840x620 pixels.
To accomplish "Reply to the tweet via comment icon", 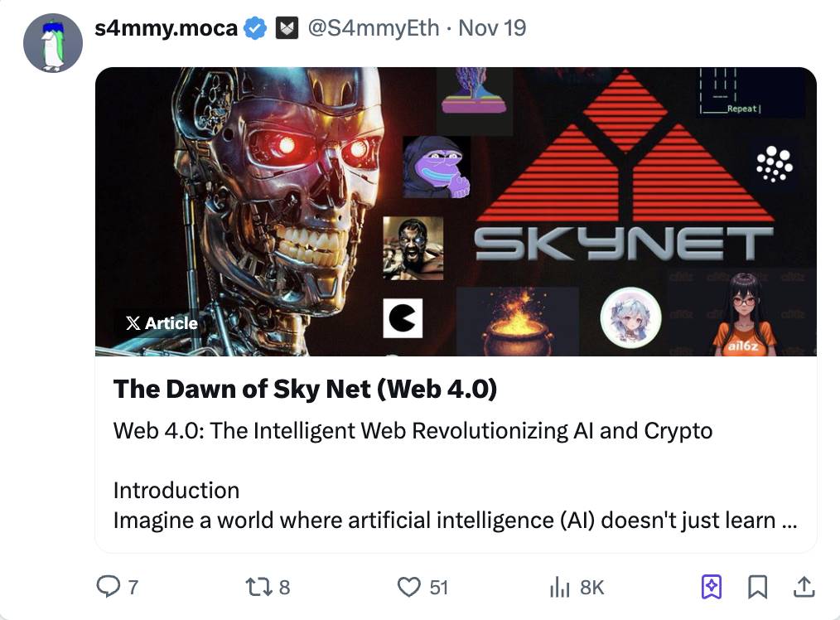I will [x=109, y=587].
